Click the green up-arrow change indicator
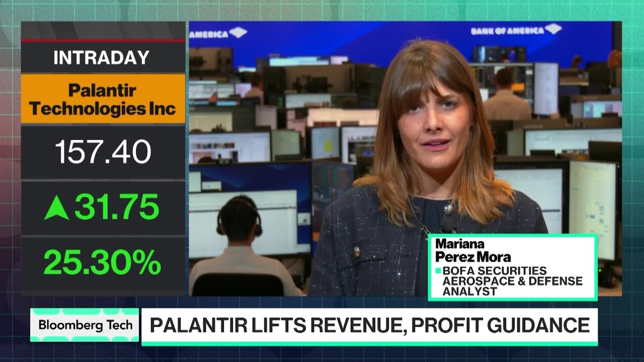 click(56, 207)
